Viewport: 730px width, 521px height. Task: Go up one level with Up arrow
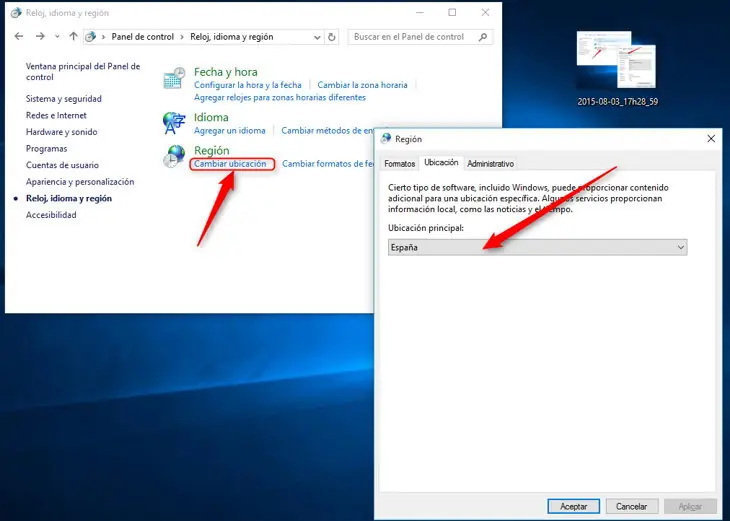pyautogui.click(x=73, y=36)
